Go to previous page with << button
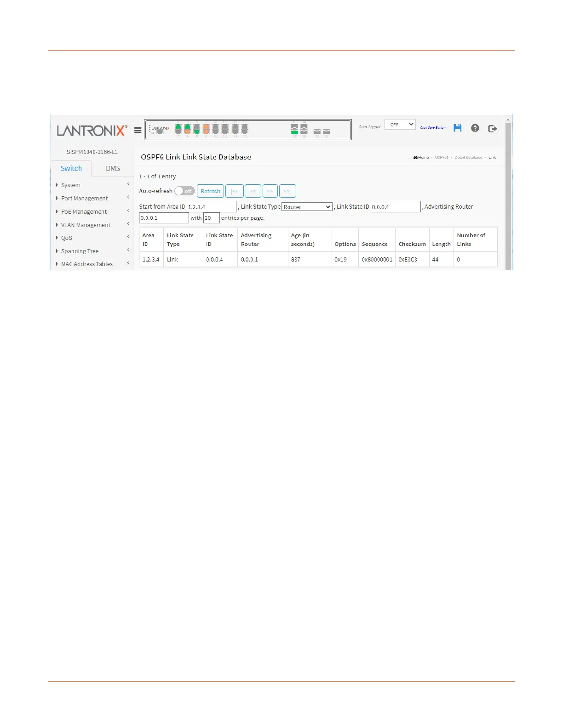563x728 pixels. pos(253,191)
